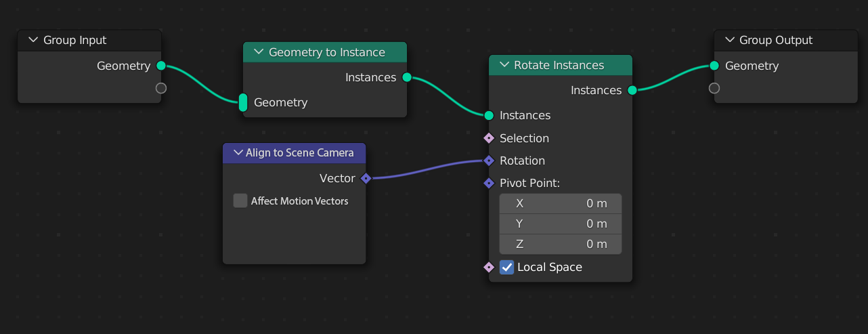
Task: Collapse the Group Output node
Action: [729, 40]
